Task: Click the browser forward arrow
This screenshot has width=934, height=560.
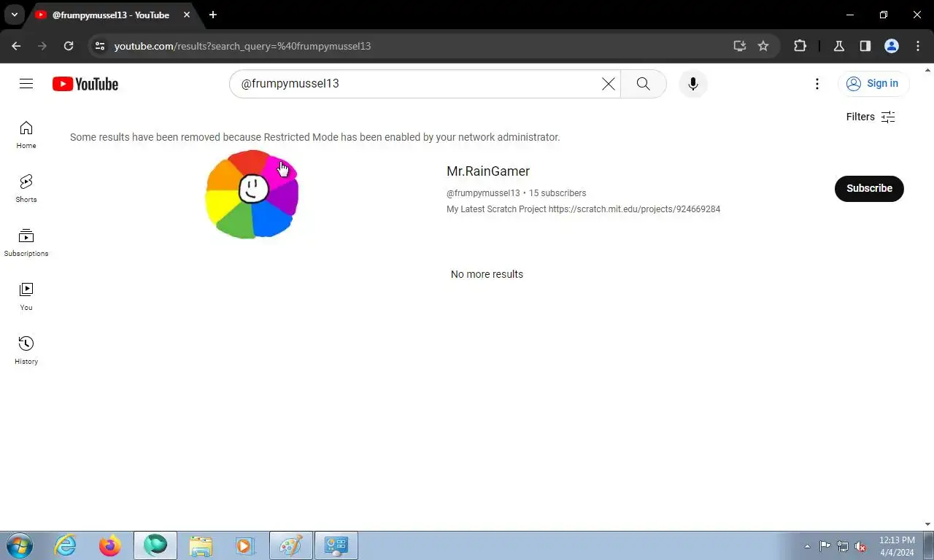Action: (42, 46)
